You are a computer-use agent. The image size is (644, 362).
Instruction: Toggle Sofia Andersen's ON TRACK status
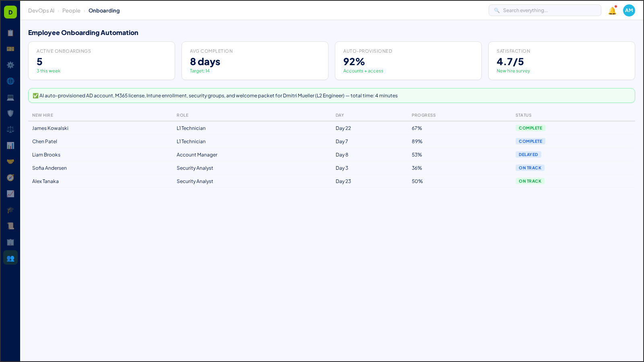tap(530, 168)
